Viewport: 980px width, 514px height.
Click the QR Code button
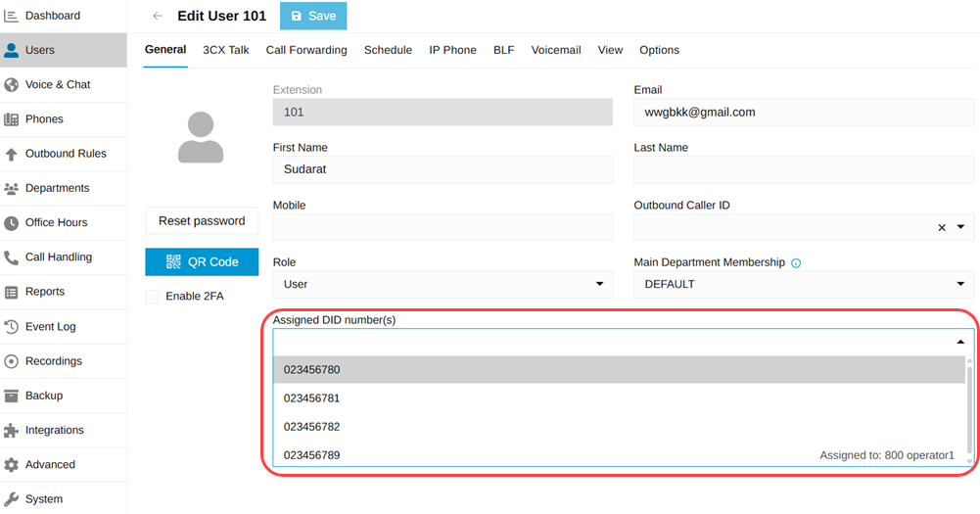[202, 262]
